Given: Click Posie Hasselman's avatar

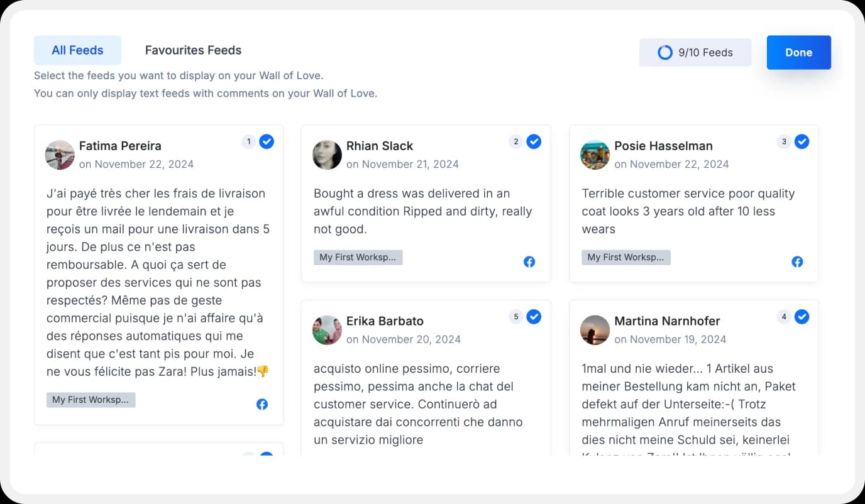Looking at the screenshot, I should (595, 155).
